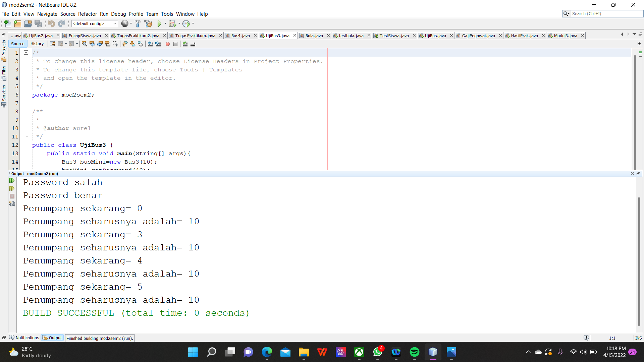The height and width of the screenshot is (362, 644).
Task: Toggle bookmark with the editor toolbar icon
Action: click(140, 44)
